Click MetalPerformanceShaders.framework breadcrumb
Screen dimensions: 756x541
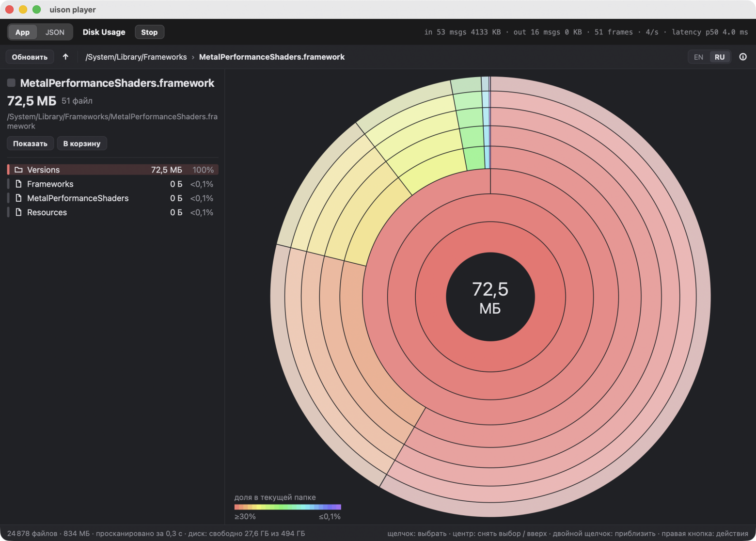(x=272, y=57)
